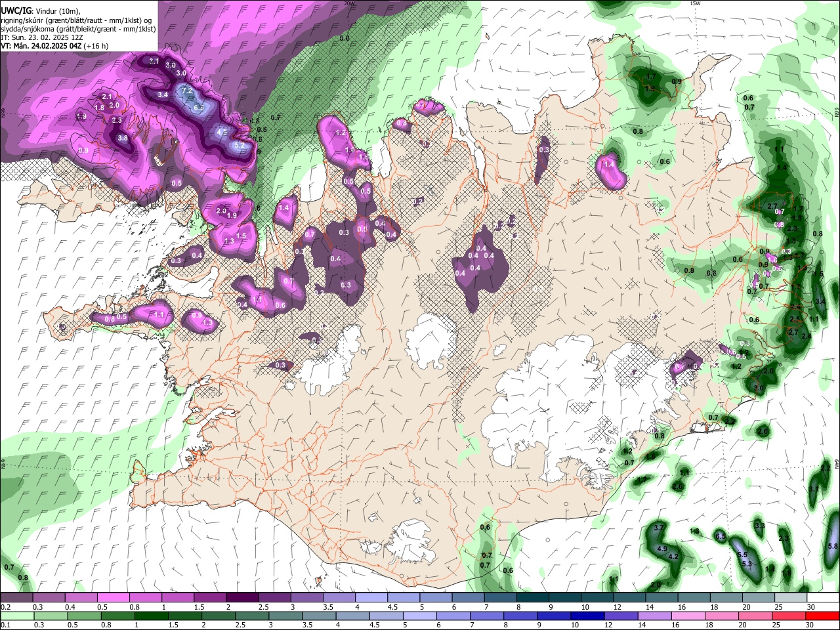Image resolution: width=840 pixels, height=630 pixels.
Task: Click the 'UWC/IG: Vindur (10m),' title line
Action: click(x=40, y=11)
